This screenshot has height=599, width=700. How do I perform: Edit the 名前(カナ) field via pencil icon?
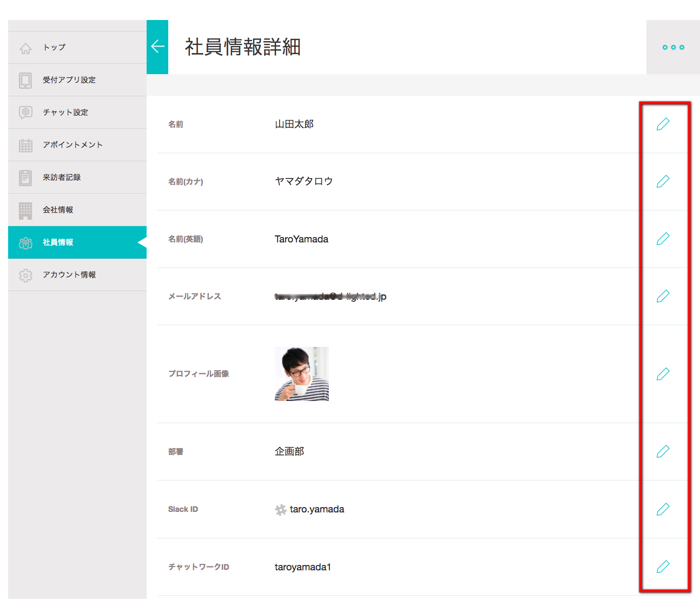(663, 181)
